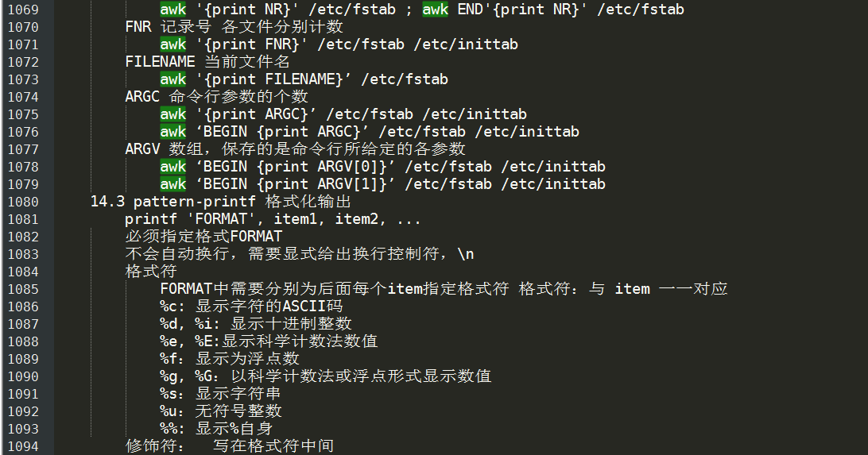Click the heading '14.3 pattern-printf'
This screenshot has height=455, width=868.
[173, 202]
